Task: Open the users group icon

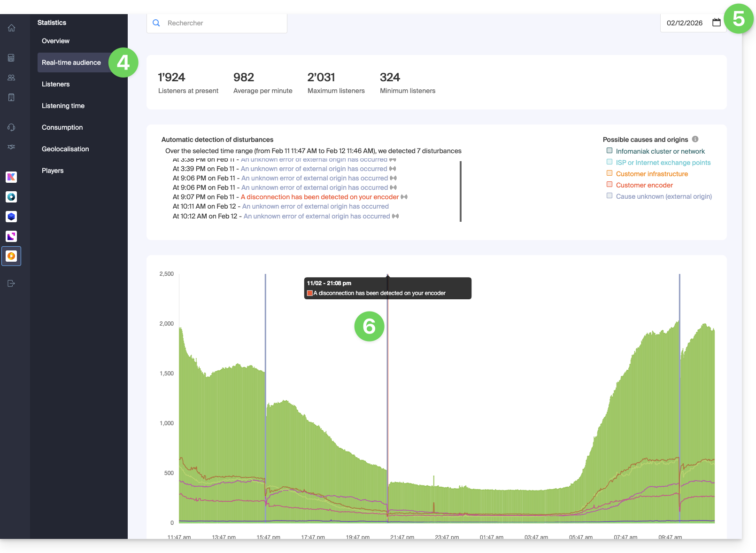Action: [11, 78]
